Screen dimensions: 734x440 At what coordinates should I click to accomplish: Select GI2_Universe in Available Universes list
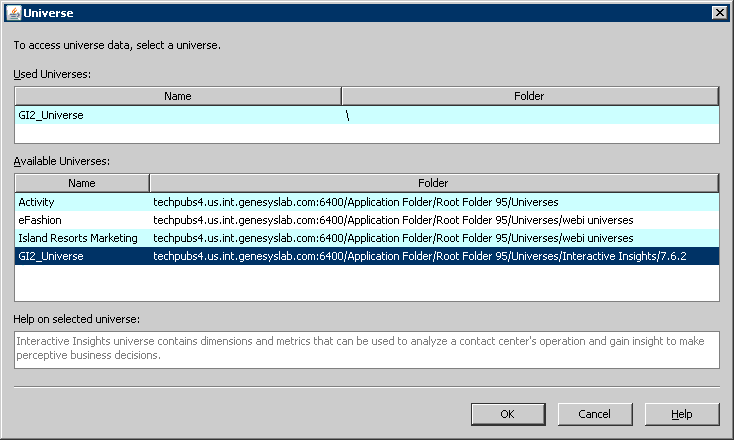pos(51,256)
